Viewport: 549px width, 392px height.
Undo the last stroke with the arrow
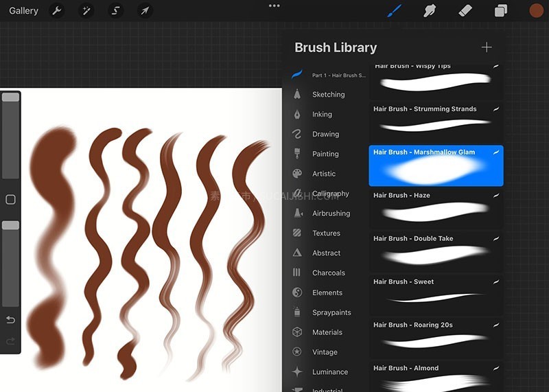(10, 320)
